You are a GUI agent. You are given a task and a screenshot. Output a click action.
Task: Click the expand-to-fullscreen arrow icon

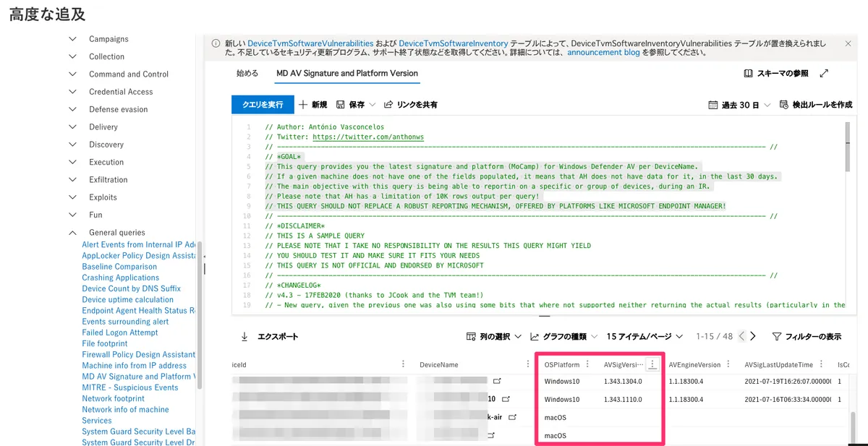point(824,74)
